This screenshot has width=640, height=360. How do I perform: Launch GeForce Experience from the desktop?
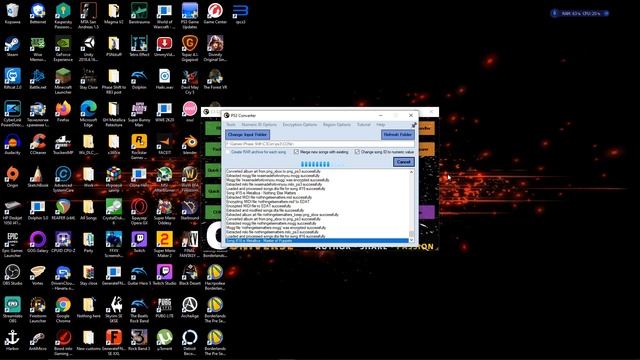[63, 48]
